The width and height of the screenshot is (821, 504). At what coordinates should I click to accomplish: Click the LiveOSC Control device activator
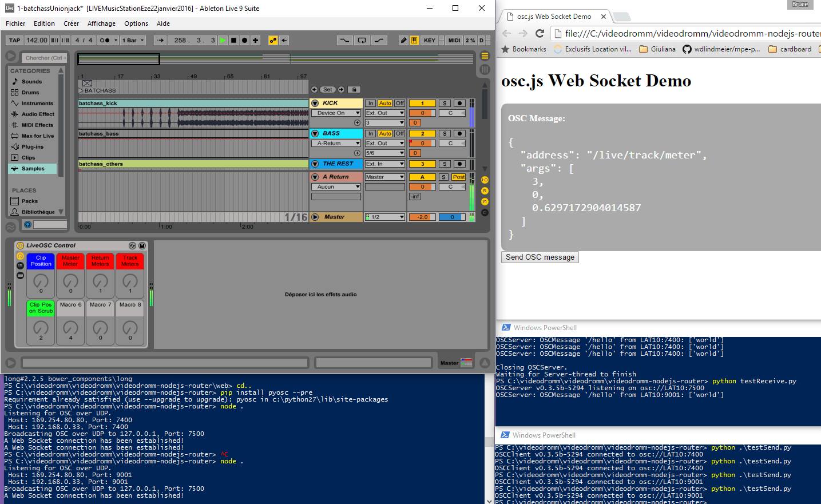pos(21,245)
